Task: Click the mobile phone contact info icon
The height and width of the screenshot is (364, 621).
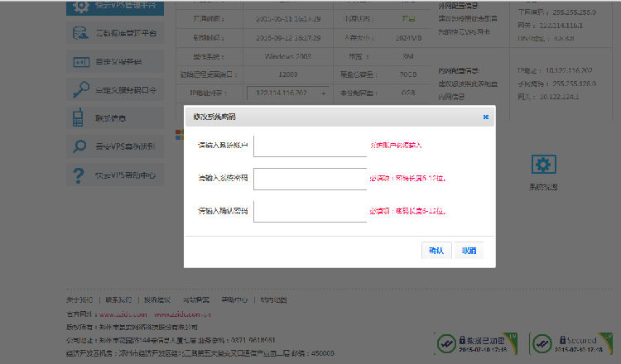Action: 79,117
